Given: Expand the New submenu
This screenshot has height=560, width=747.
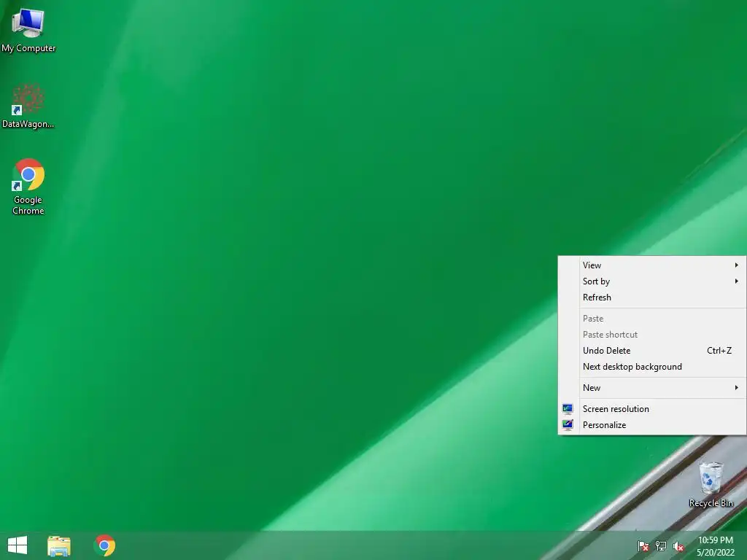Looking at the screenshot, I should (x=651, y=388).
